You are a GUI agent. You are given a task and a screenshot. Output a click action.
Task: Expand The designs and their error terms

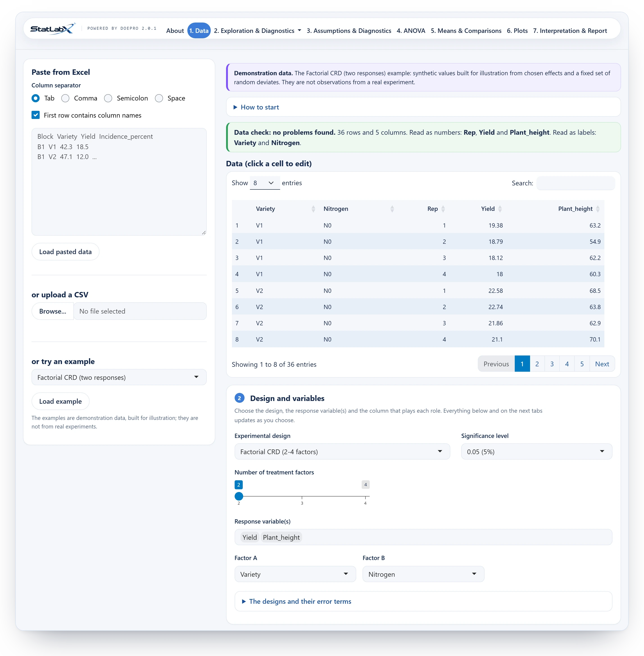(297, 601)
